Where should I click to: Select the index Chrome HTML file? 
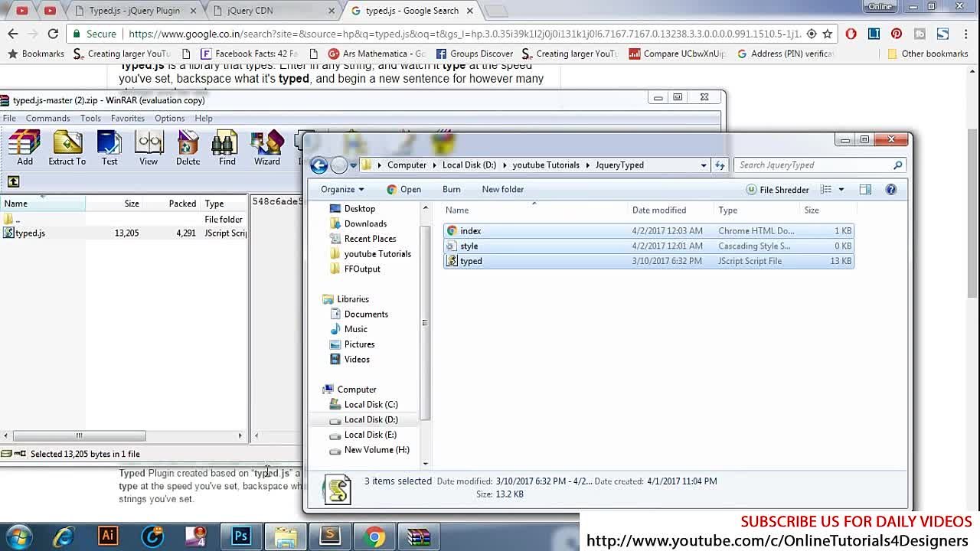point(648,230)
